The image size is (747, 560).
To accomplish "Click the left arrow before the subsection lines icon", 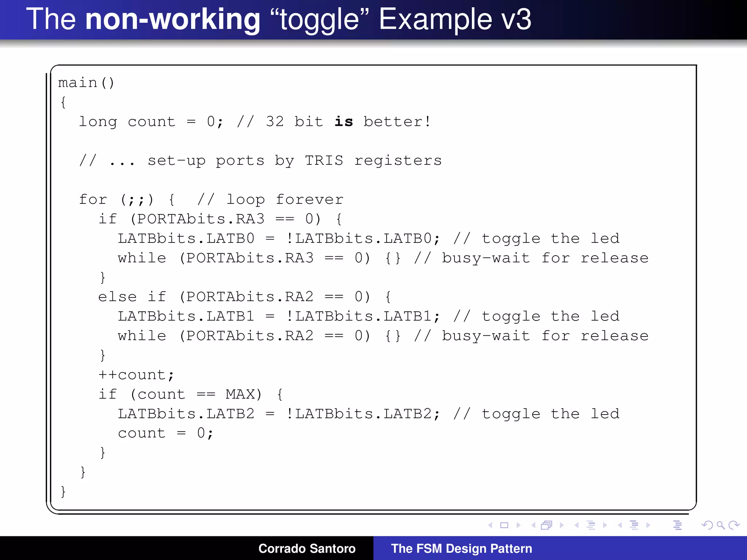I will (576, 525).
